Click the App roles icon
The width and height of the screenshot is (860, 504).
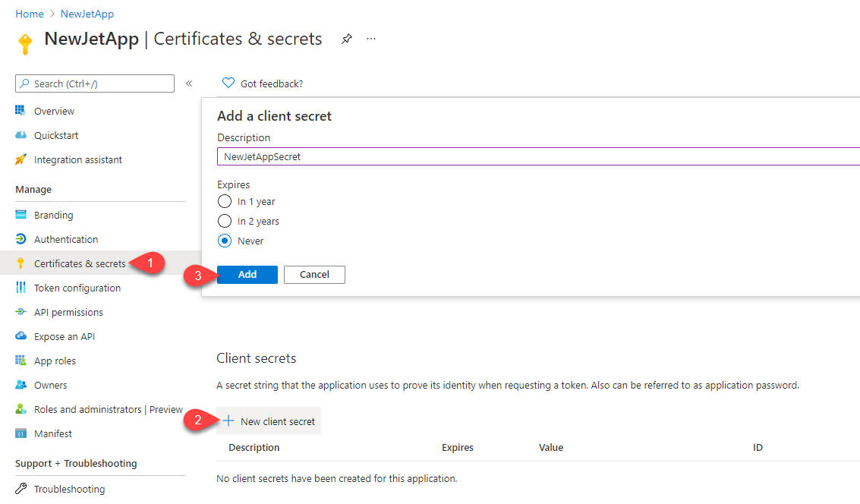pyautogui.click(x=20, y=361)
